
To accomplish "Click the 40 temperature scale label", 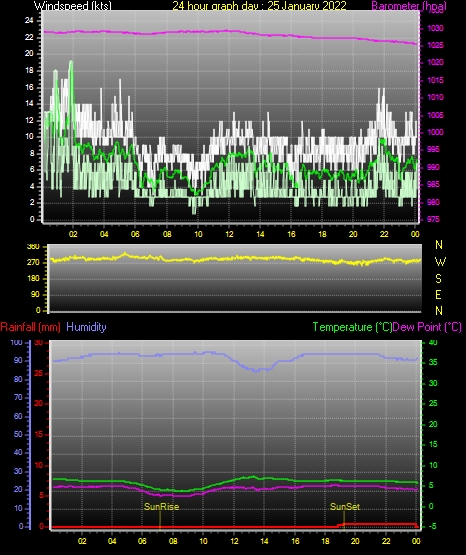I will pos(433,342).
